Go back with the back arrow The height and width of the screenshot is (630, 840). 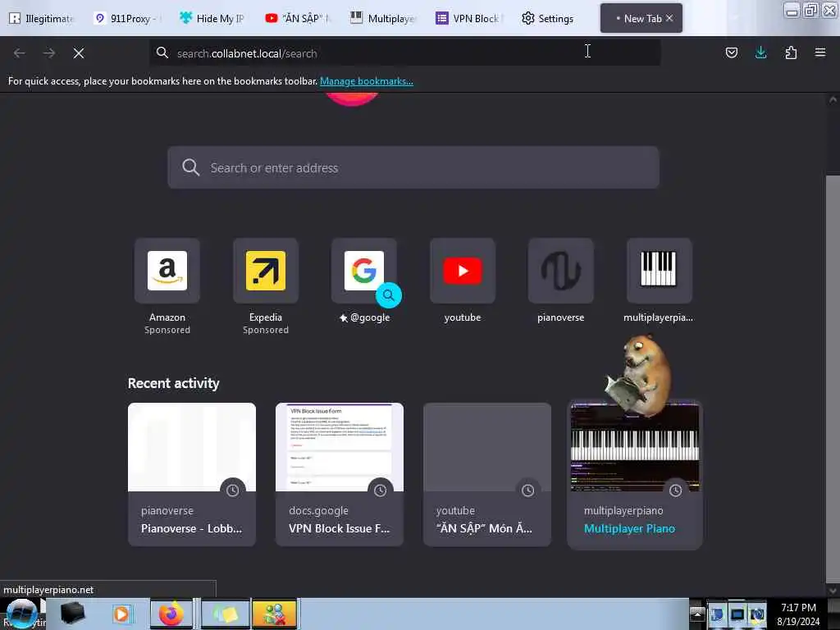(20, 53)
